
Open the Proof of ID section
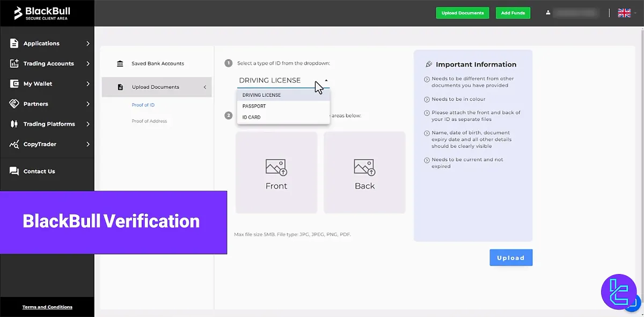pyautogui.click(x=143, y=105)
